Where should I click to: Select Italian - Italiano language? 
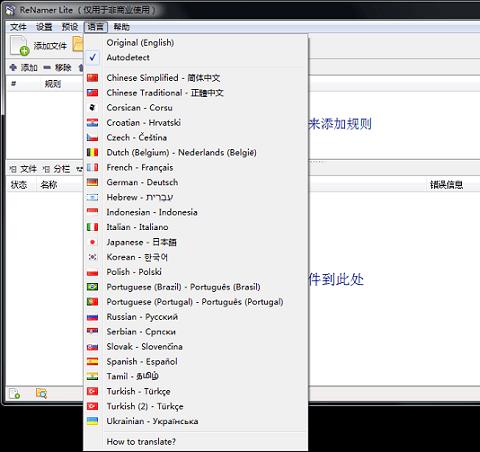pyautogui.click(x=196, y=227)
